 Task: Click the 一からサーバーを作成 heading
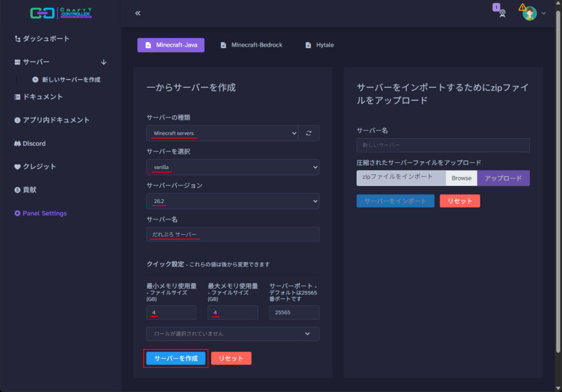191,87
